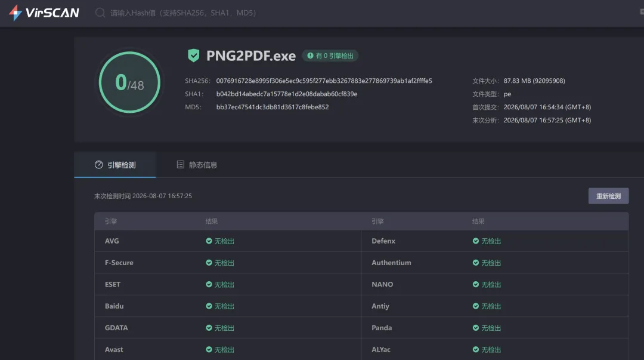644x360 pixels.
Task: Select the SHA256 hash value
Action: coord(324,81)
